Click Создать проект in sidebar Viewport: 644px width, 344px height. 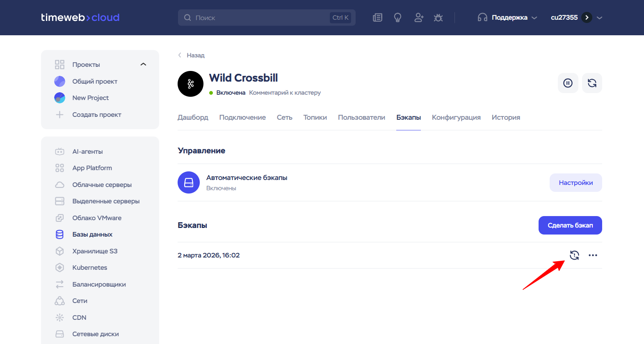click(96, 115)
